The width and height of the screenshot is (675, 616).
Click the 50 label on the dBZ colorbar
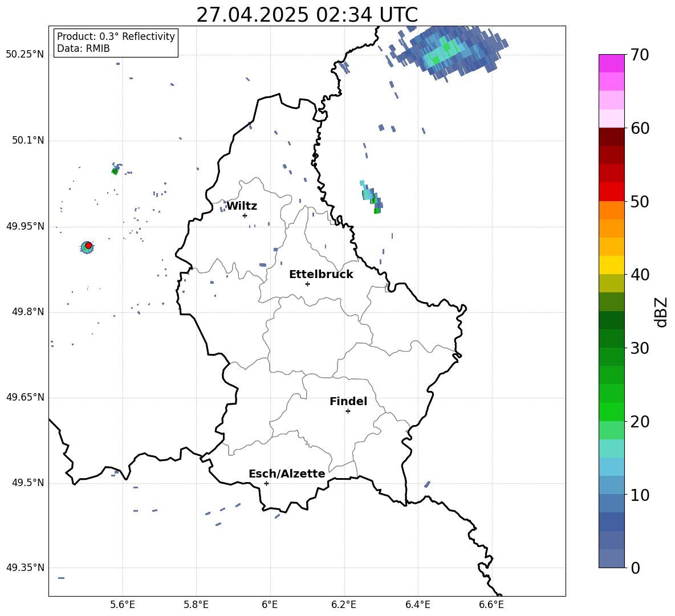coord(640,202)
